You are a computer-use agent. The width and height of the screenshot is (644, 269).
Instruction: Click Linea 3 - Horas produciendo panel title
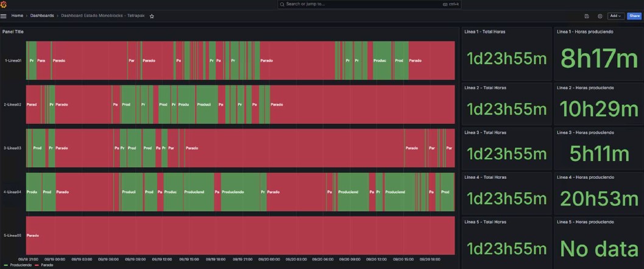pyautogui.click(x=586, y=132)
